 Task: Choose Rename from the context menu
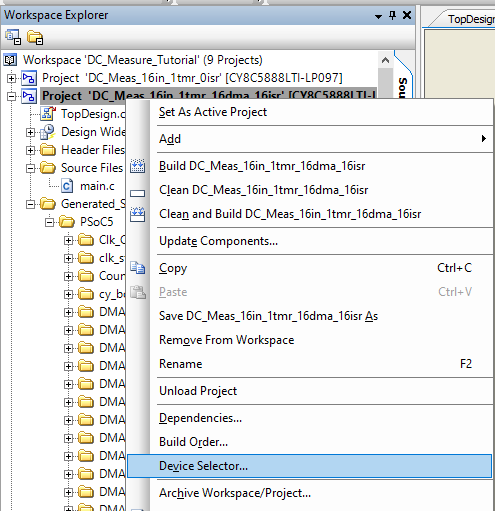[310, 364]
